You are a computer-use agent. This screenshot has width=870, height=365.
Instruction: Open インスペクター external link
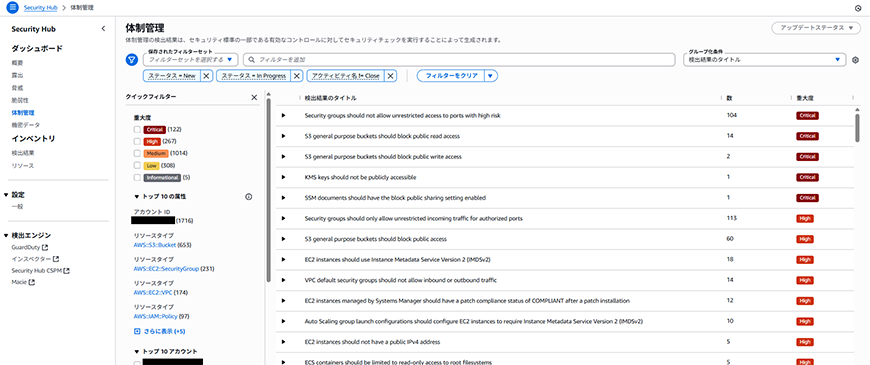[x=36, y=259]
